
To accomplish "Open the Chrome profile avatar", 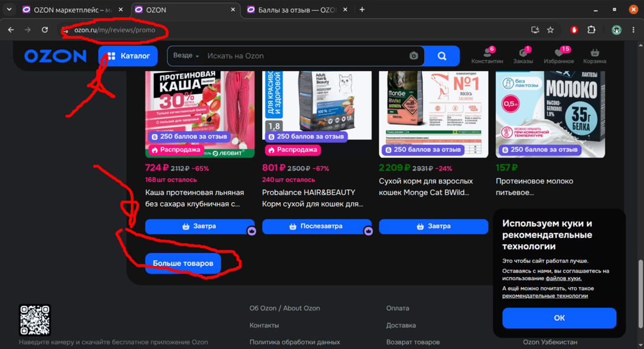I will pyautogui.click(x=616, y=30).
